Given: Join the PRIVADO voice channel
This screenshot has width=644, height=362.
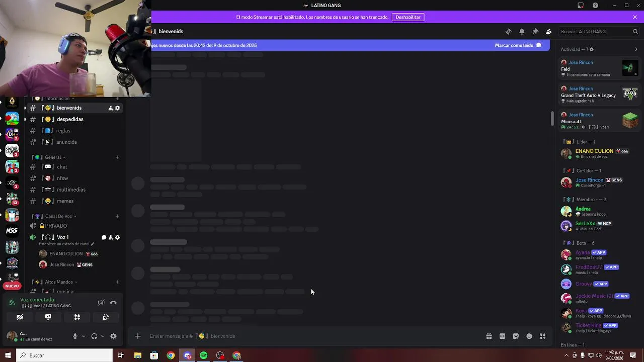Looking at the screenshot, I should 75,226.
